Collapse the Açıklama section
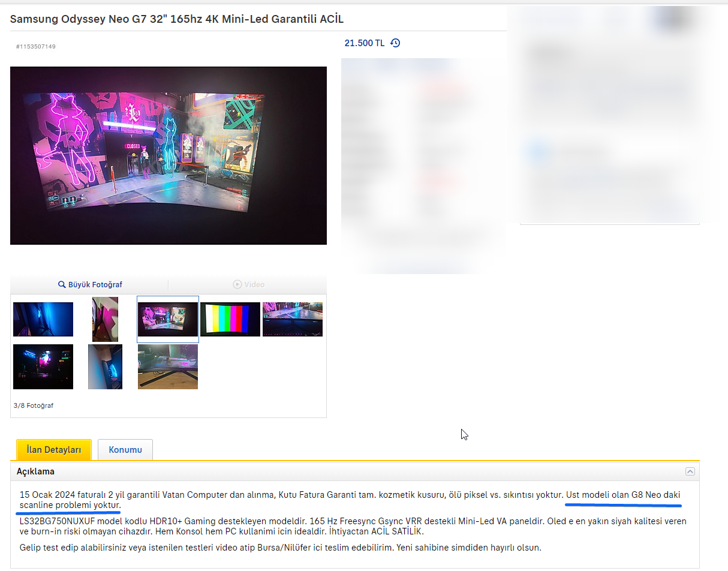 pos(690,471)
